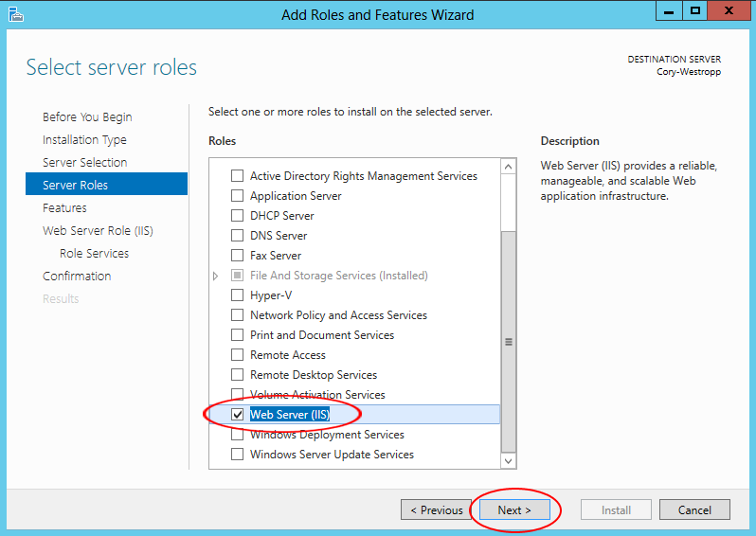Enable Windows Server Update Services checkbox
Screen dimensions: 756x536
[x=237, y=454]
